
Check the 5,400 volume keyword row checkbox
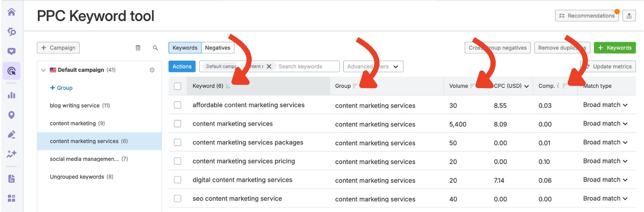178,124
